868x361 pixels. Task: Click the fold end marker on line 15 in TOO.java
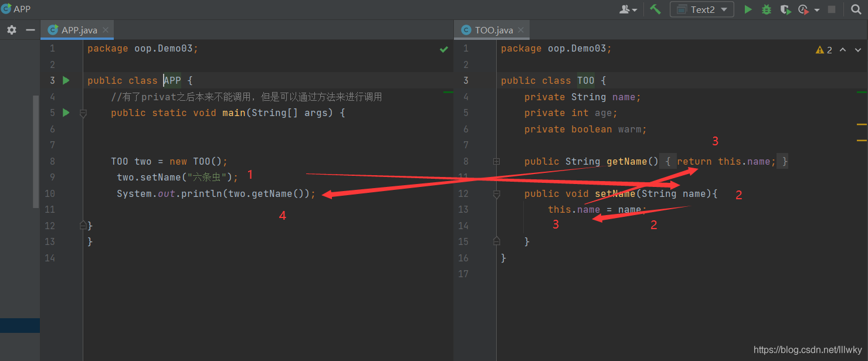click(x=496, y=240)
